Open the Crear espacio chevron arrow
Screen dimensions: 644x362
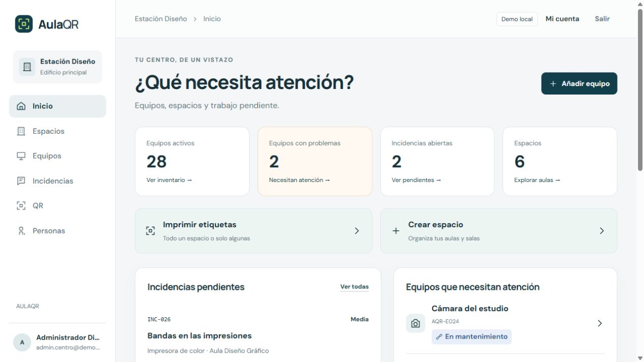[x=602, y=231]
